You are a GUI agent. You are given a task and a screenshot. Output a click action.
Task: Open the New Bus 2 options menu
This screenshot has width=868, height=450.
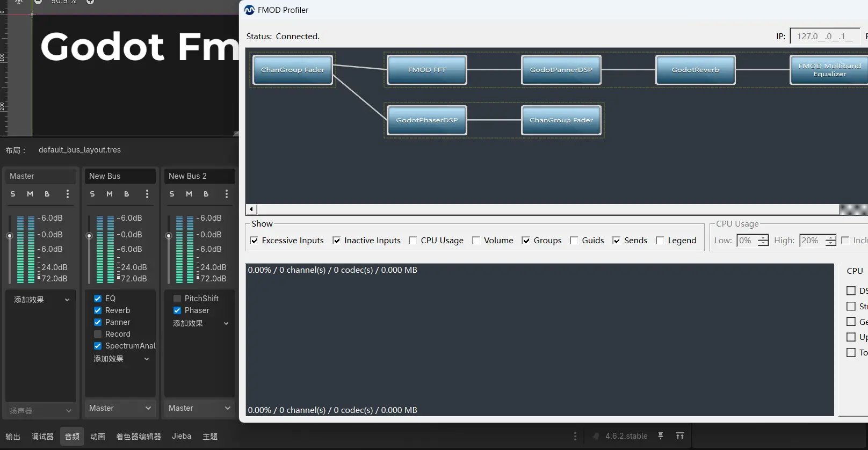tap(226, 194)
